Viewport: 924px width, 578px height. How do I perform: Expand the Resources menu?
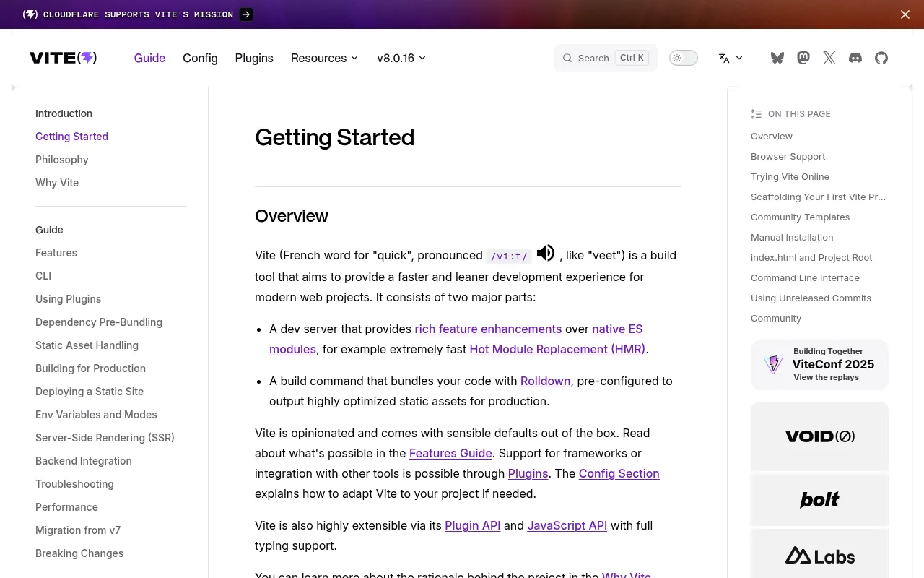point(324,58)
